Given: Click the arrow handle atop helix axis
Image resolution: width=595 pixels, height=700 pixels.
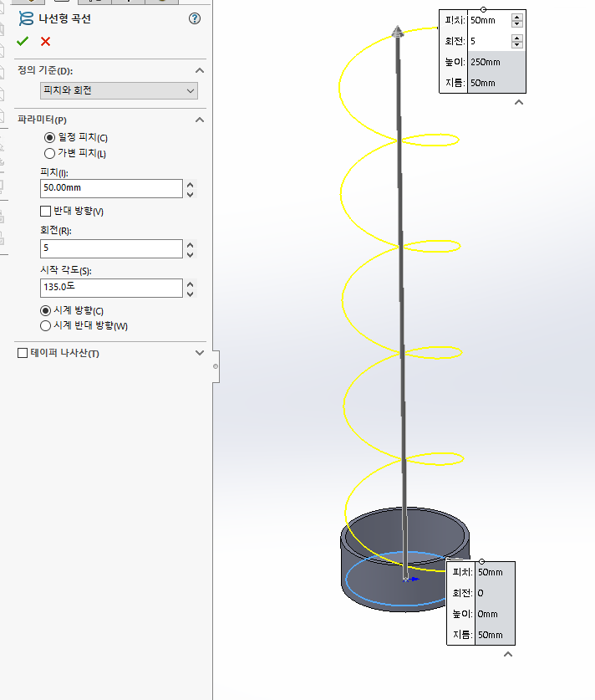Looking at the screenshot, I should (398, 32).
